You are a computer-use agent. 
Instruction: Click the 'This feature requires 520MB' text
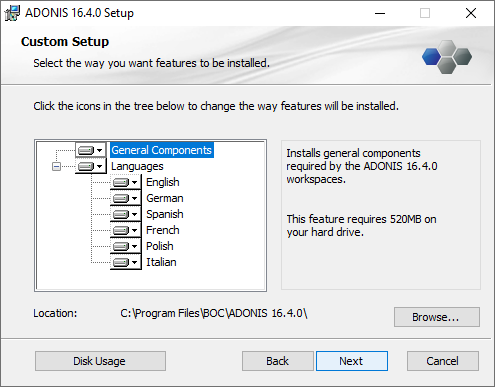click(361, 226)
